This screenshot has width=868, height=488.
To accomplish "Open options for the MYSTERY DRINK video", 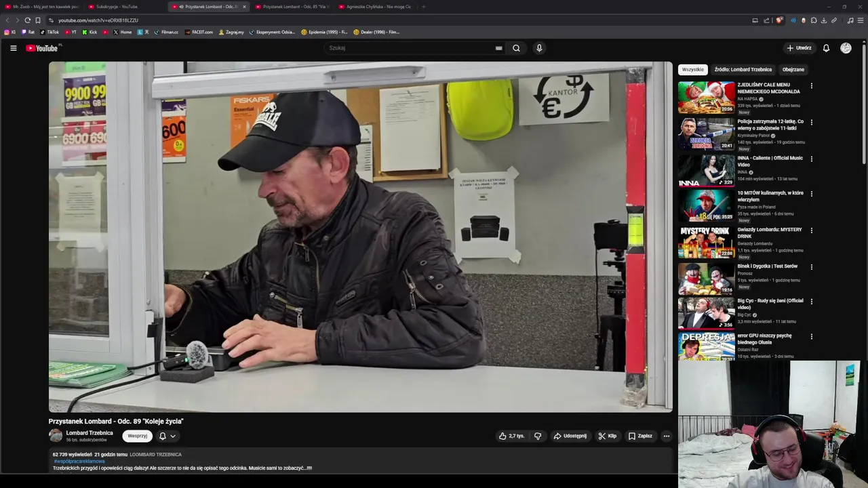I will (x=811, y=230).
